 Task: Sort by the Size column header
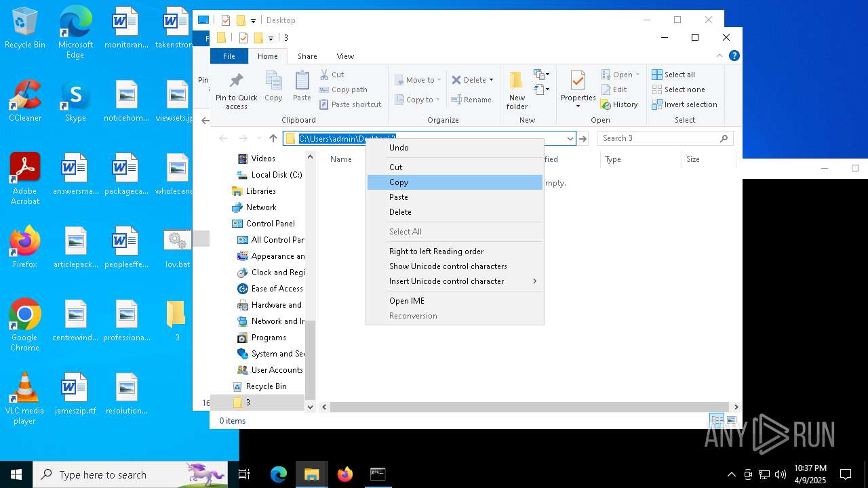coord(709,159)
